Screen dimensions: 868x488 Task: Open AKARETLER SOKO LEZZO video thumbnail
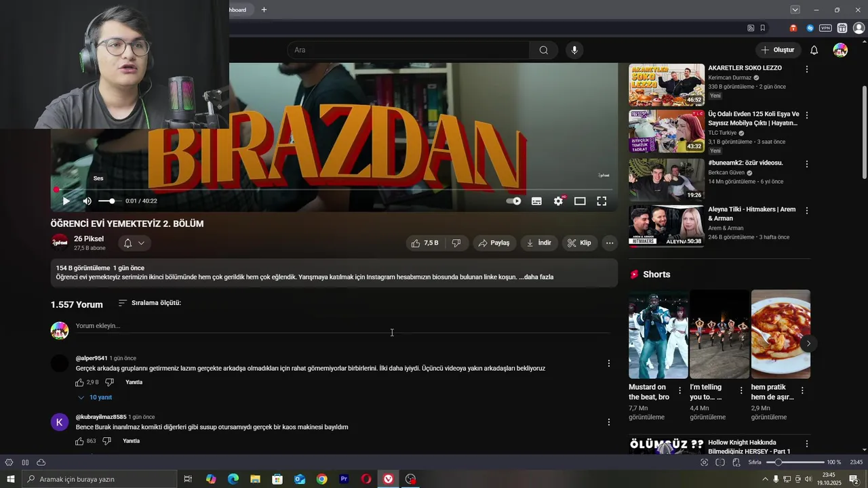tap(667, 85)
